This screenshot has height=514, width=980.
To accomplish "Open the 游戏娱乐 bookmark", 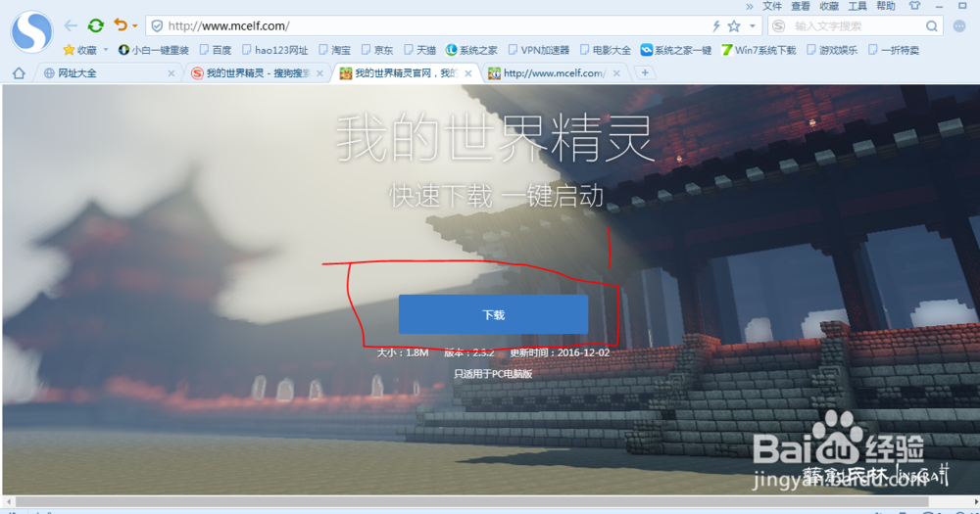I will pos(832,50).
